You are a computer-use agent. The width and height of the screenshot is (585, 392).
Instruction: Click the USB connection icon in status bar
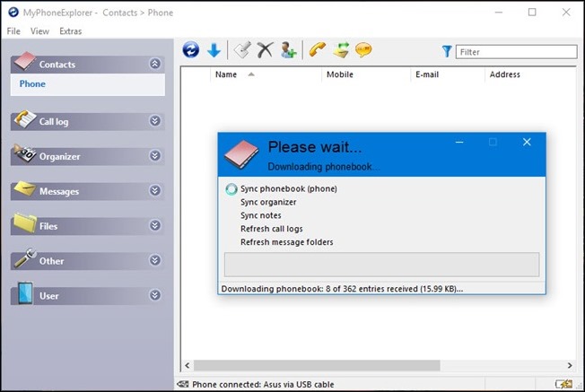point(183,384)
